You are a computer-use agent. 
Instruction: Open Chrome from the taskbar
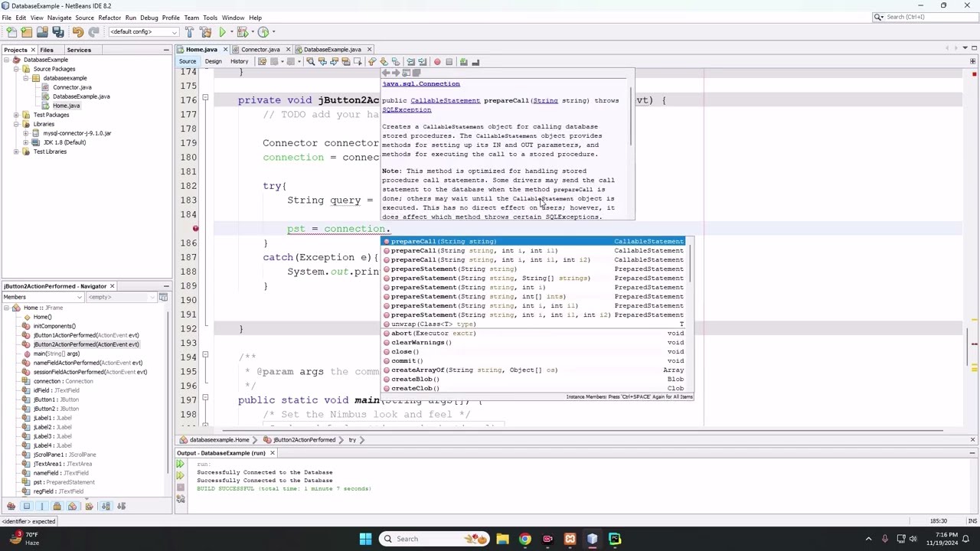pyautogui.click(x=524, y=539)
